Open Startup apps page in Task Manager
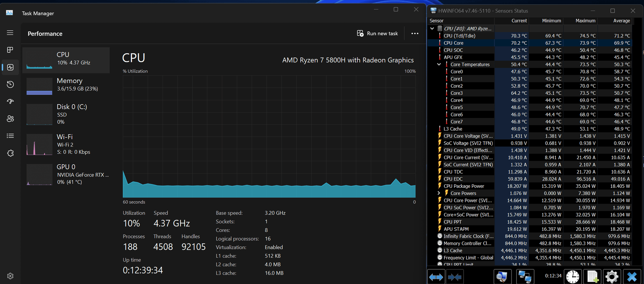Screen dimensions: 644x284 tap(10, 101)
